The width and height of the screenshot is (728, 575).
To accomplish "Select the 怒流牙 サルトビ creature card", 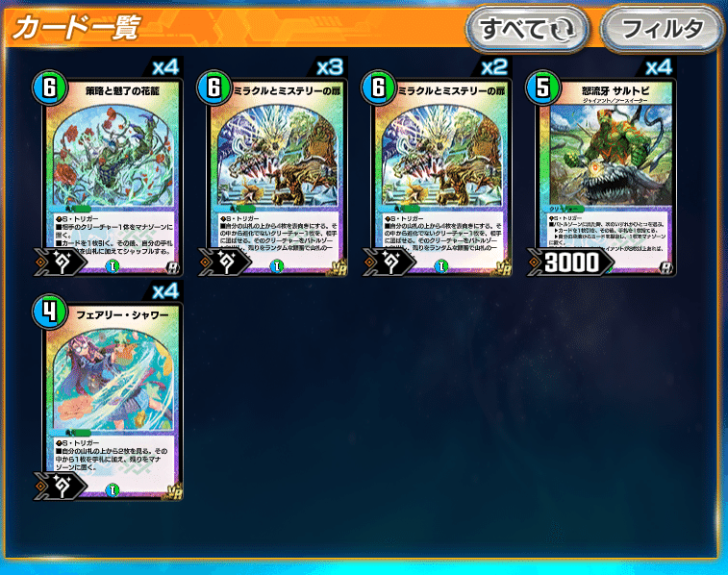I will pyautogui.click(x=602, y=173).
